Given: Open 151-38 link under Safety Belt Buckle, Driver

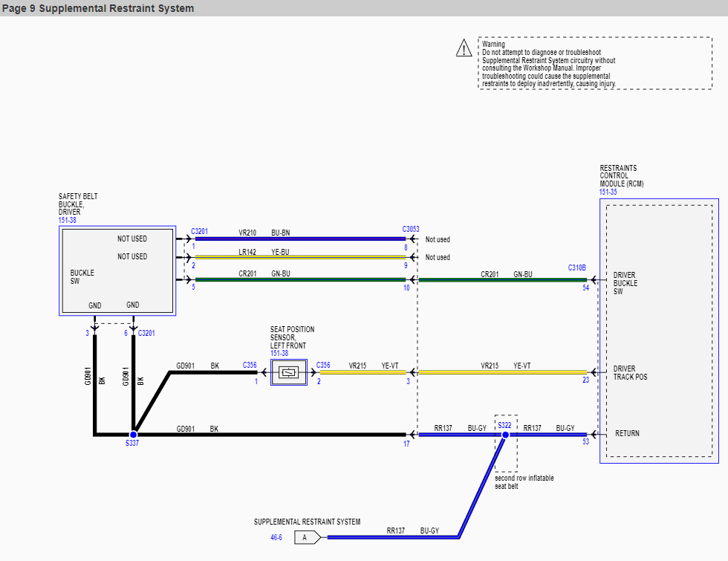Looking at the screenshot, I should click(68, 221).
